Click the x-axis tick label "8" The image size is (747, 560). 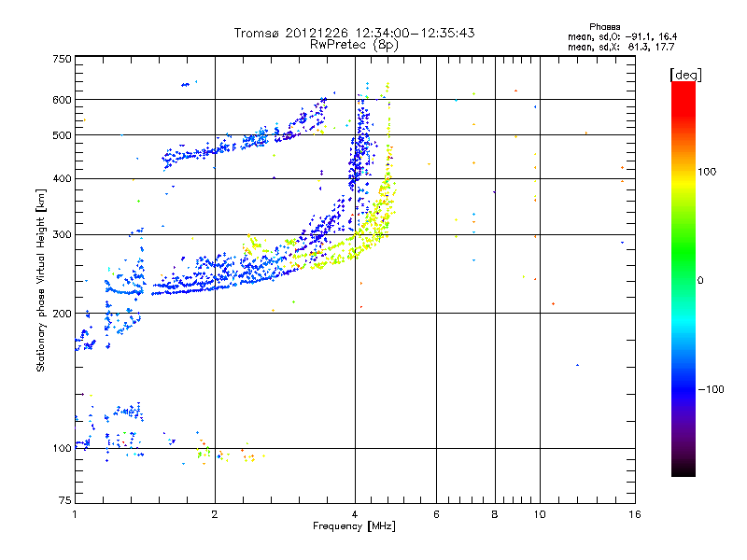[x=495, y=514]
